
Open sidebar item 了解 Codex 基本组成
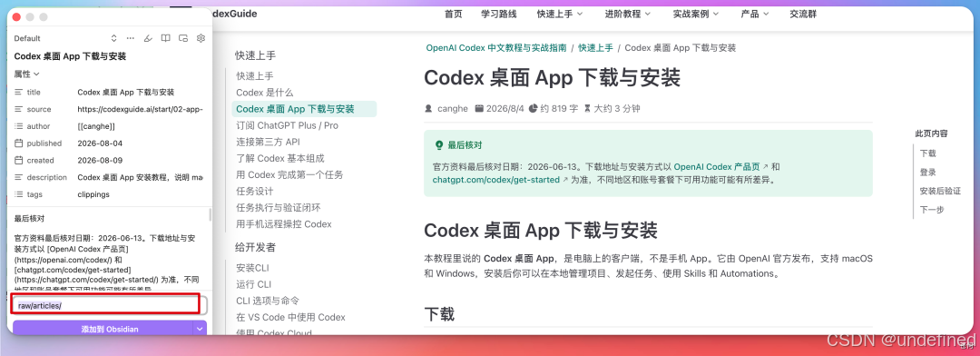(280, 158)
